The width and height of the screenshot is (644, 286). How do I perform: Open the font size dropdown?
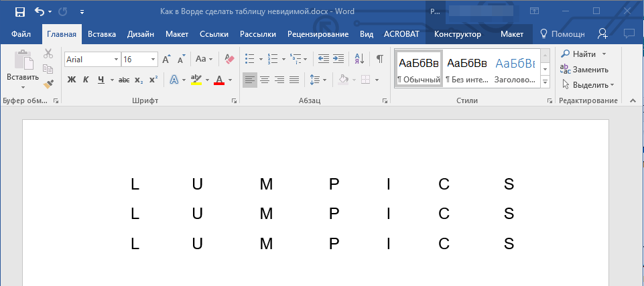click(x=153, y=60)
